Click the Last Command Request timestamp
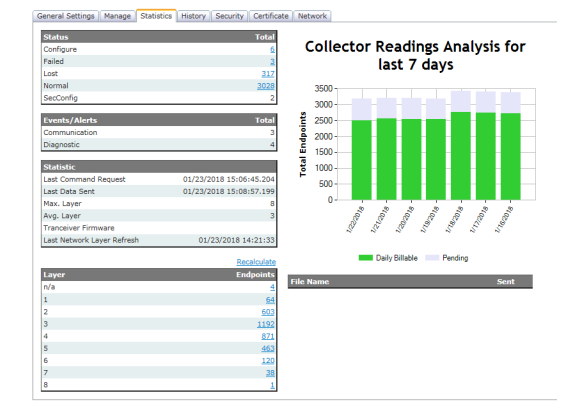This screenshot has height=406, width=588. pyautogui.click(x=229, y=179)
